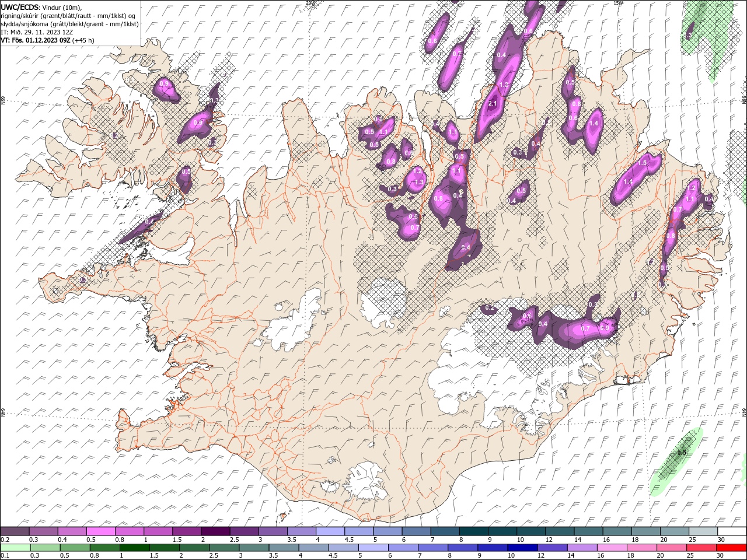The height and width of the screenshot is (560, 747).
Task: Click the 'rigning/skúrir' legend description line
Action: click(x=68, y=15)
